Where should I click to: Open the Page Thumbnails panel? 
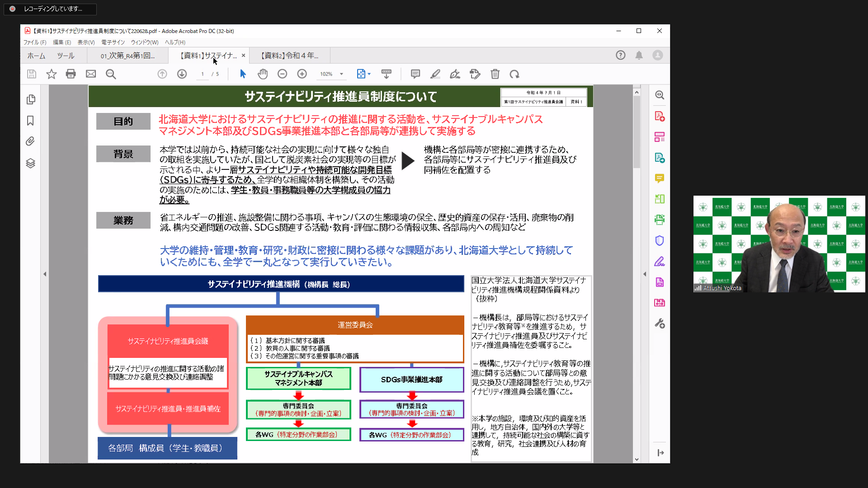pyautogui.click(x=30, y=99)
